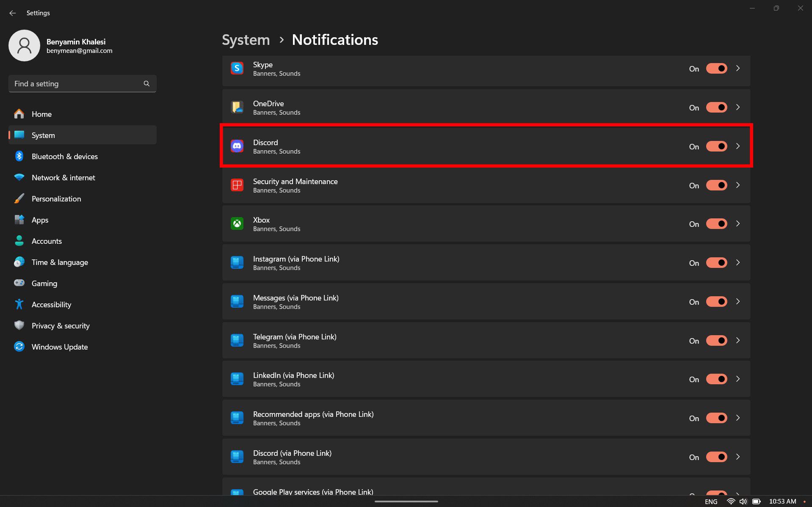
Task: Click the Discord app icon
Action: tap(237, 146)
